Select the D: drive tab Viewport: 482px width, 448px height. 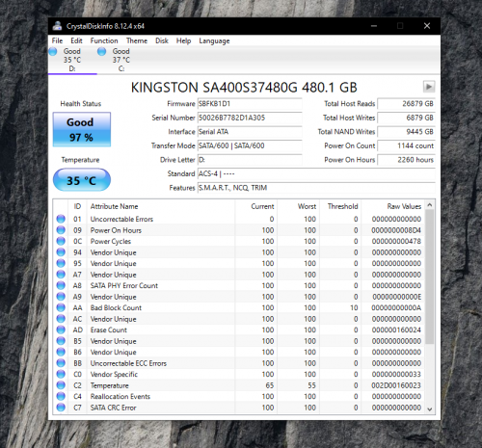72,60
